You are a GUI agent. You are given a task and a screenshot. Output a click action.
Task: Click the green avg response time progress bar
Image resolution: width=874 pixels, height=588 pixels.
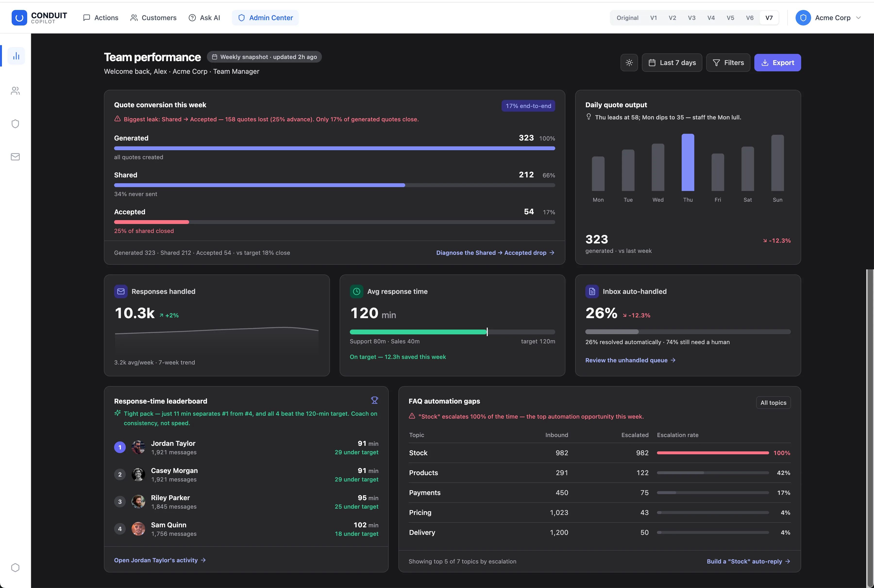pos(419,332)
